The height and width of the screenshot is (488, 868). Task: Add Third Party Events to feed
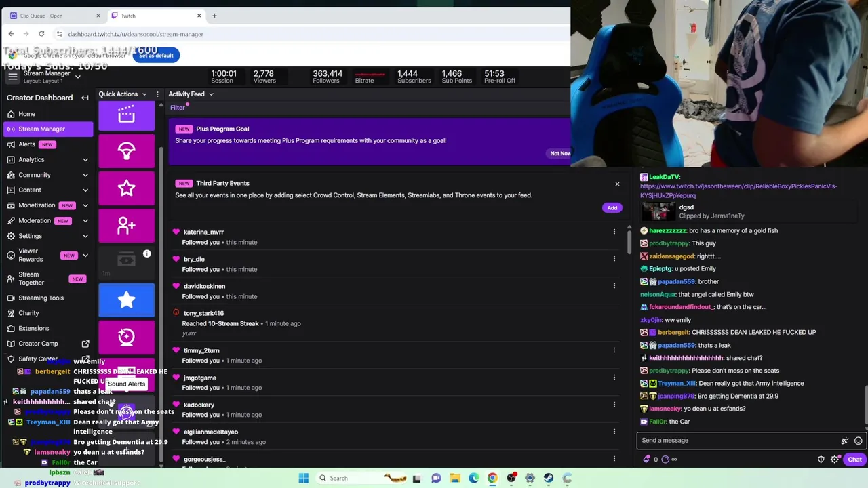(612, 208)
